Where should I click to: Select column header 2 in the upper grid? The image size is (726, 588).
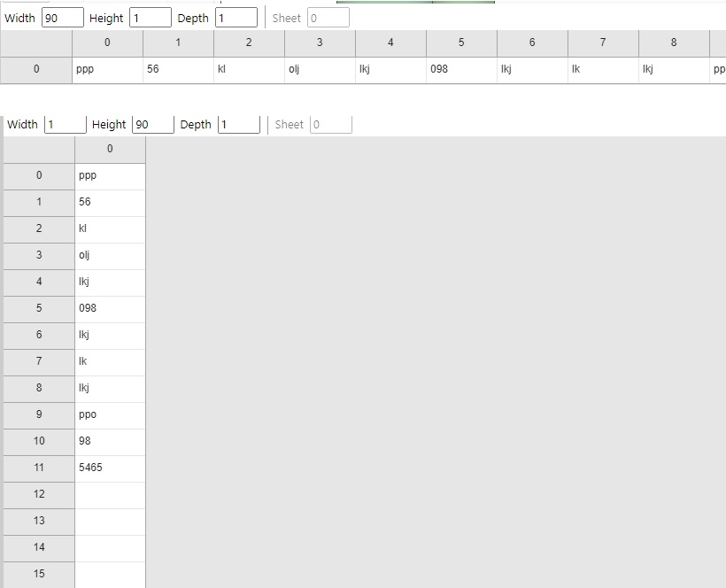[x=249, y=43]
